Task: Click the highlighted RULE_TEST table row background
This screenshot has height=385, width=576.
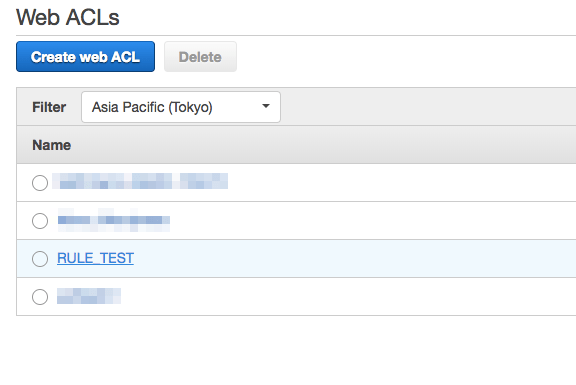Action: click(353, 259)
